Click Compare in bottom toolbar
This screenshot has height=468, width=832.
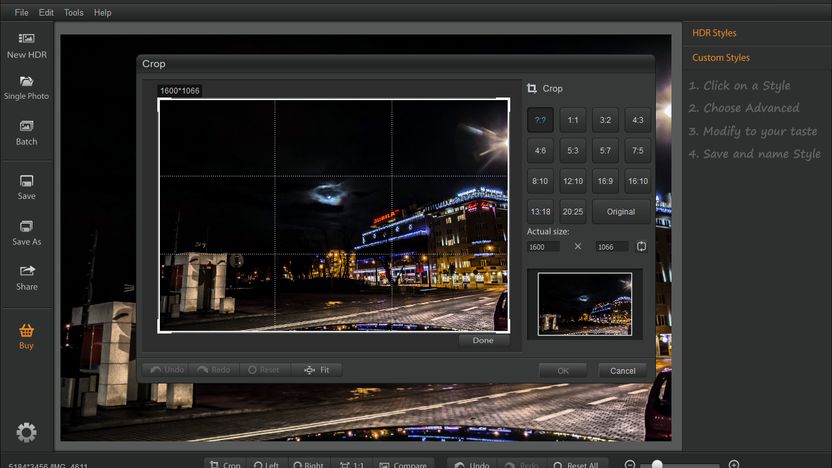pos(403,464)
